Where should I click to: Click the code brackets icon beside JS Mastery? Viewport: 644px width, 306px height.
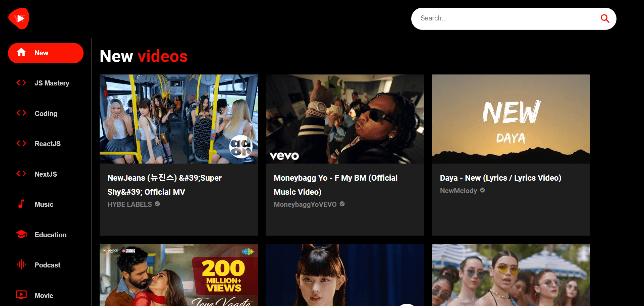click(x=21, y=83)
